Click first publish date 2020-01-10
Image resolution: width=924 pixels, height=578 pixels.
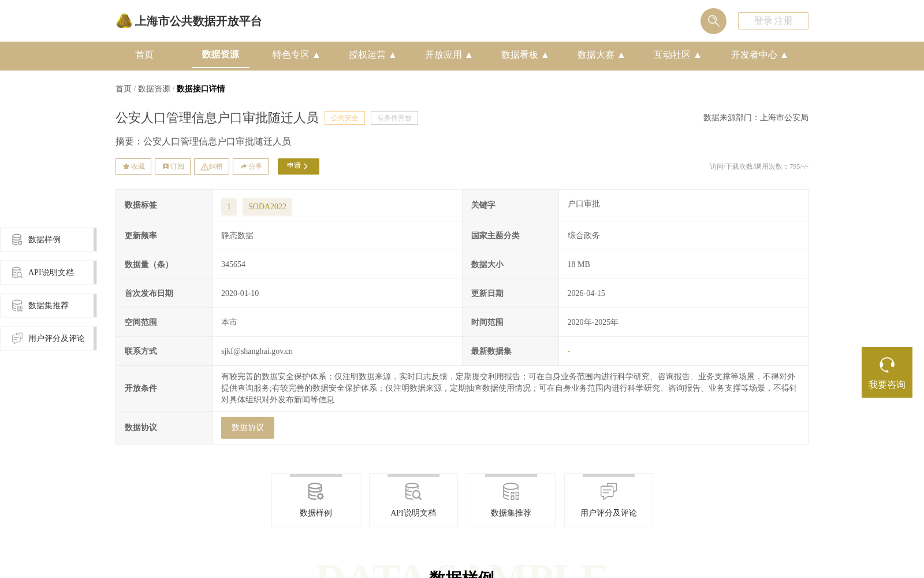(x=240, y=294)
